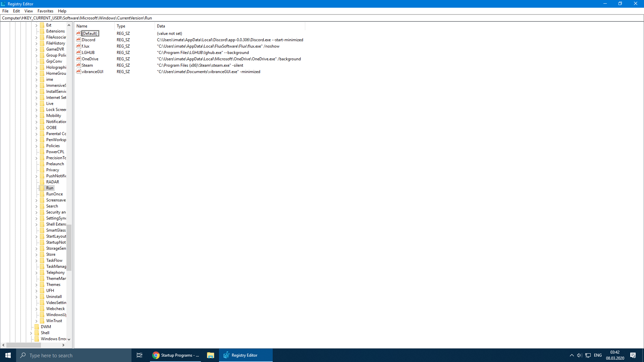Select the OneDrive string value icon
Viewport: 644px width, 362px height.
pyautogui.click(x=78, y=59)
